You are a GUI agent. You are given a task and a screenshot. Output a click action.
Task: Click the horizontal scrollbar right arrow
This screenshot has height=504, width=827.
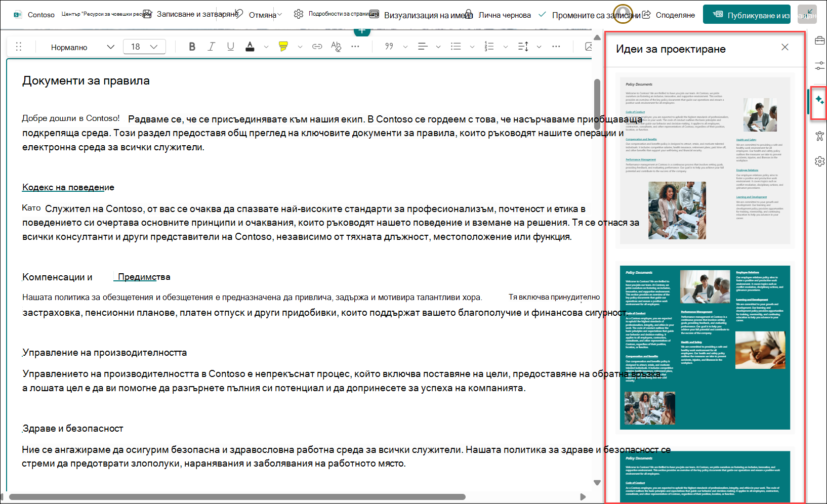583,497
